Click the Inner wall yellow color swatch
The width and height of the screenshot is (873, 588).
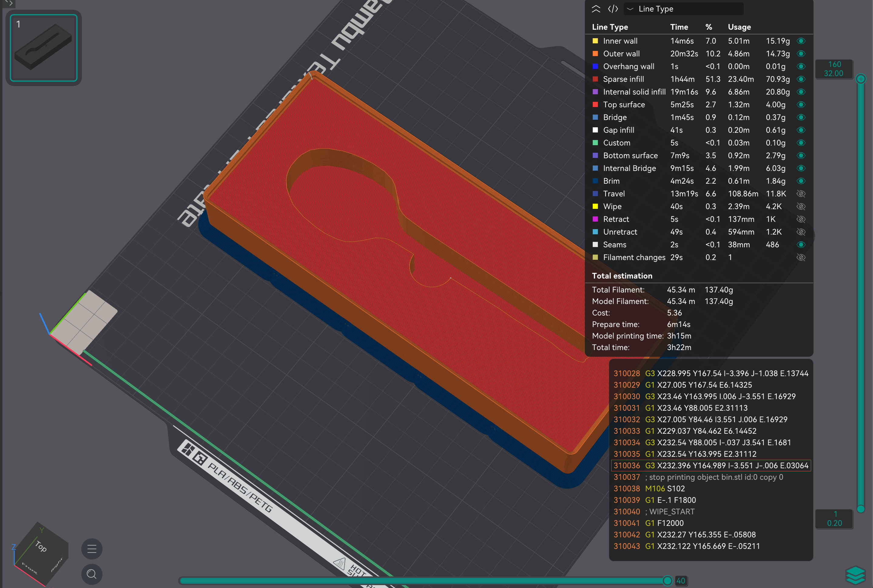click(x=595, y=41)
